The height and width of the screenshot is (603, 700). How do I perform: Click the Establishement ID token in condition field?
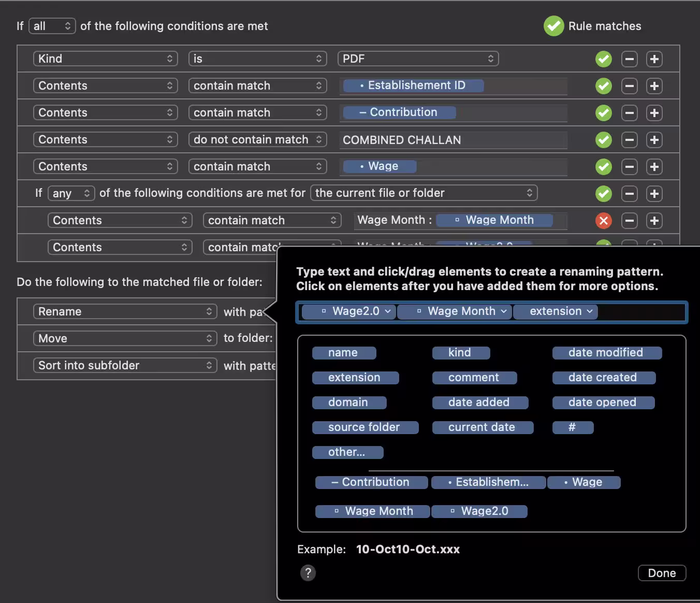(413, 85)
